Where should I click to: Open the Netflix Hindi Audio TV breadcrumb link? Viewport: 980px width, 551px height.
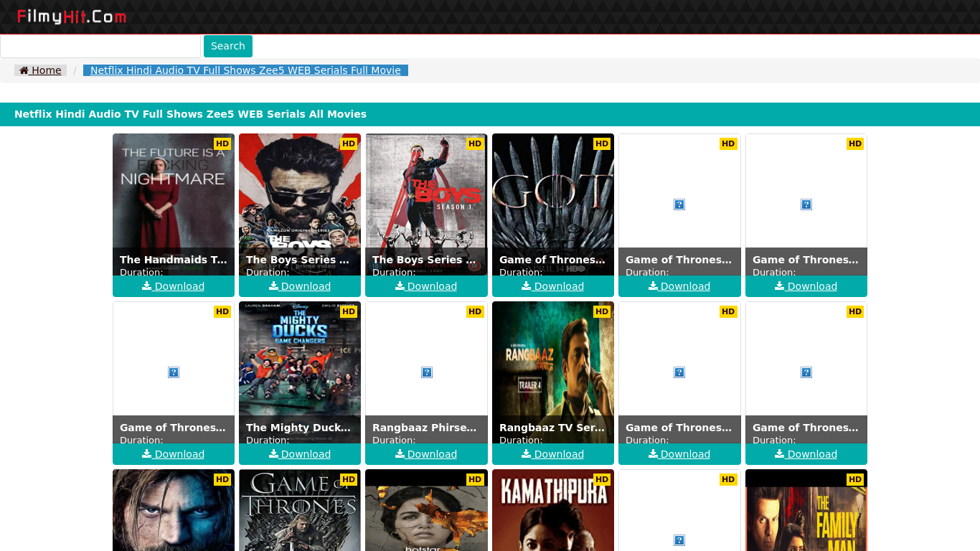[245, 70]
